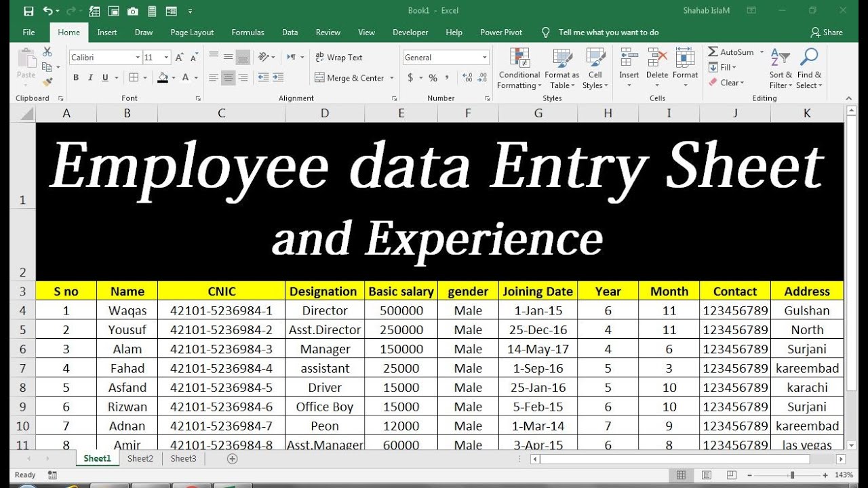868x488 pixels.
Task: Expand Conditional Formatting menu
Action: [519, 68]
